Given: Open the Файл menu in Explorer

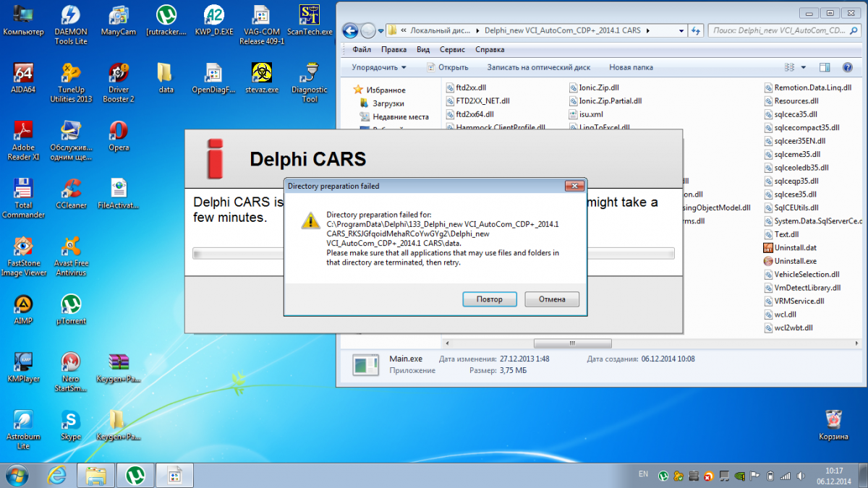Looking at the screenshot, I should [x=362, y=50].
